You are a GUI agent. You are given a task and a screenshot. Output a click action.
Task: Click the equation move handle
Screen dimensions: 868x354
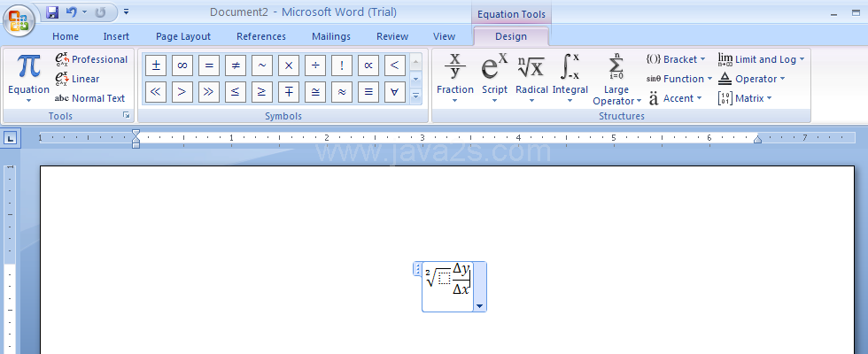point(417,269)
